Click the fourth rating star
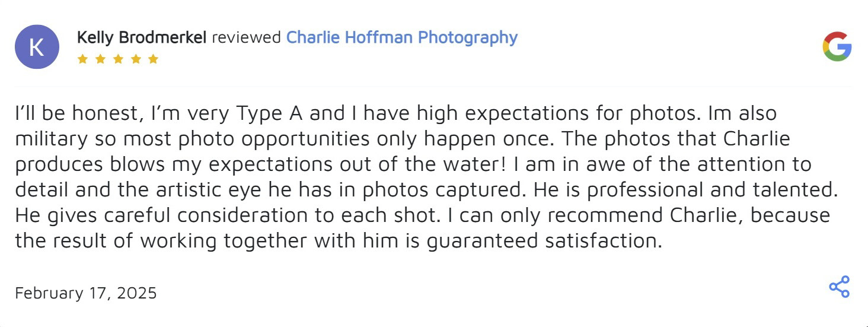 [x=136, y=59]
